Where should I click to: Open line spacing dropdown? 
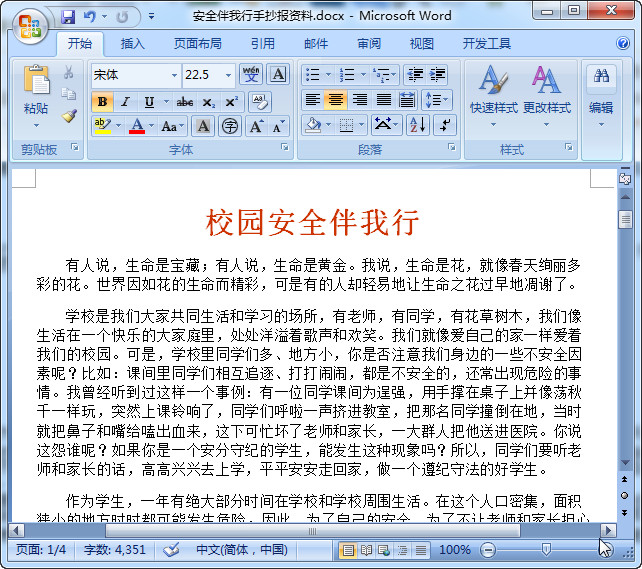(436, 99)
